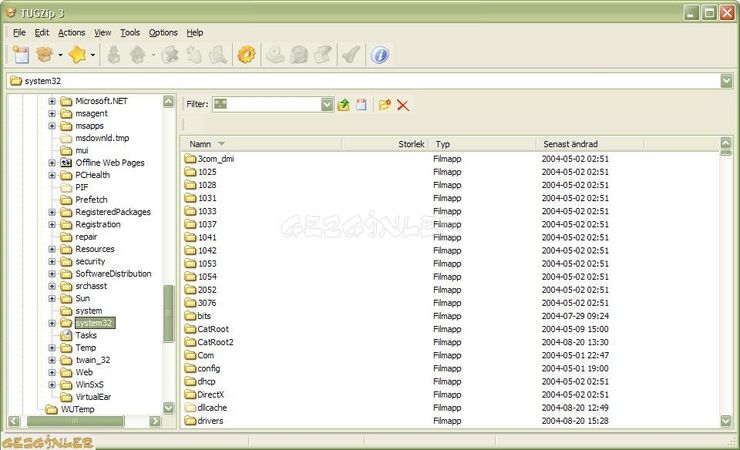The image size is (740, 450).
Task: Select the CatRoot2 folder row
Action: click(x=450, y=342)
